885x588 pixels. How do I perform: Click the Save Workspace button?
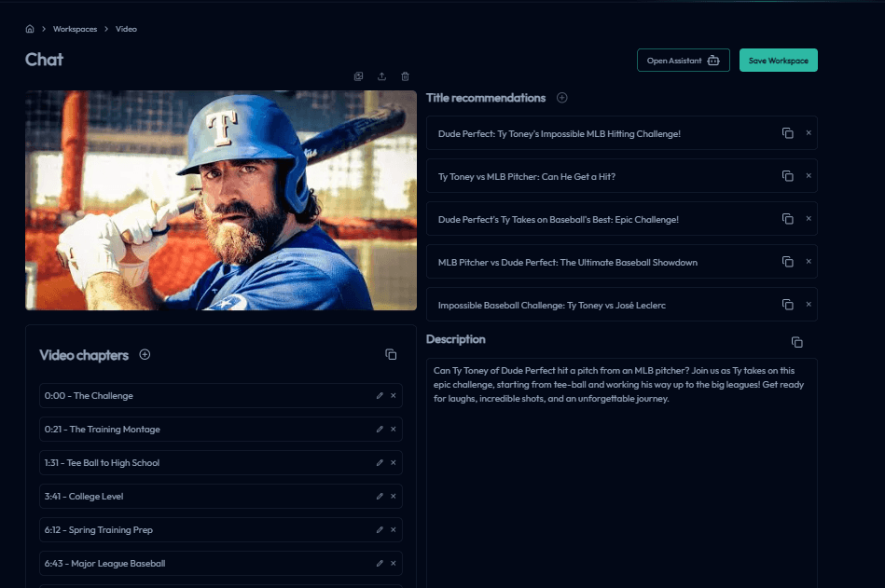pyautogui.click(x=779, y=61)
